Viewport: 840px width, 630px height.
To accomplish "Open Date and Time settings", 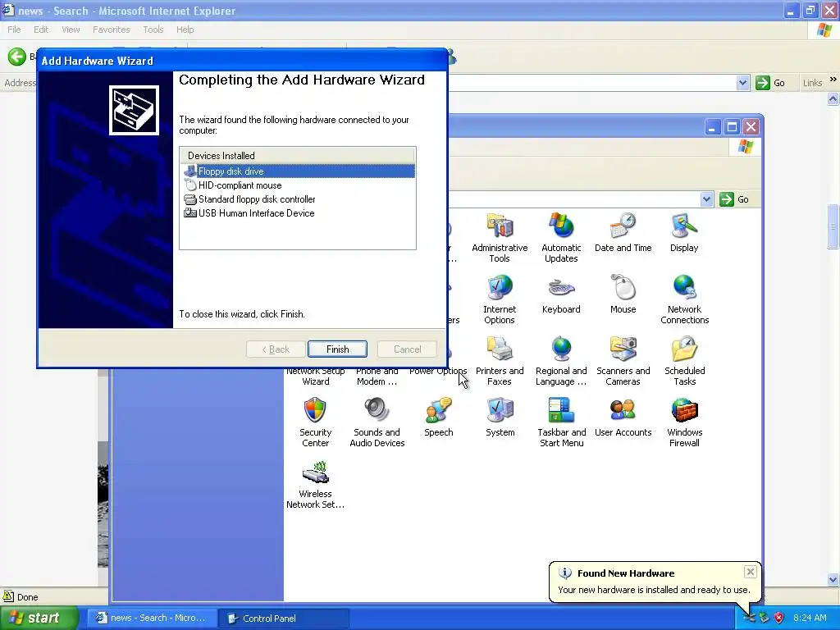I will [x=623, y=232].
